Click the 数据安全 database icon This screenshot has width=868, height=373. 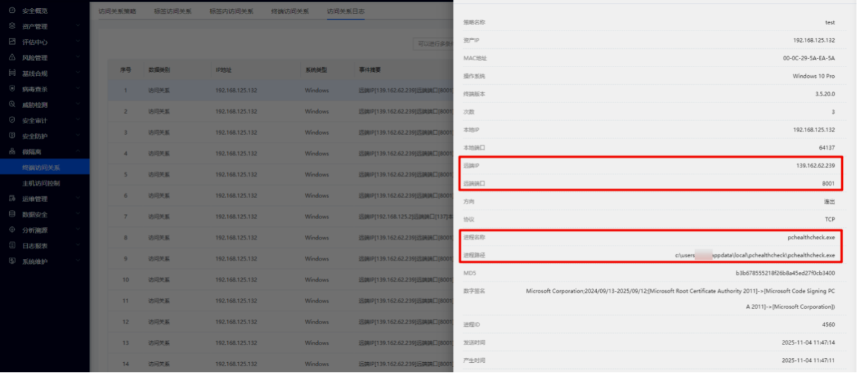[x=12, y=214]
